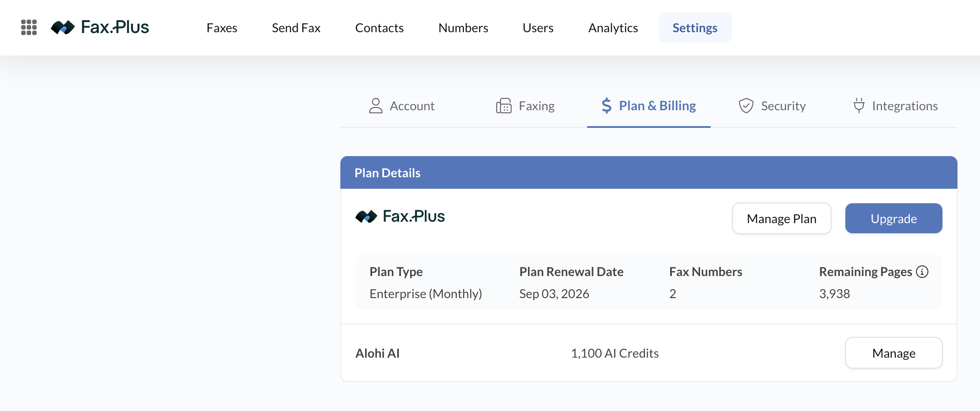980x411 pixels.
Task: Click the Faxing fax machine icon
Action: pyautogui.click(x=504, y=106)
